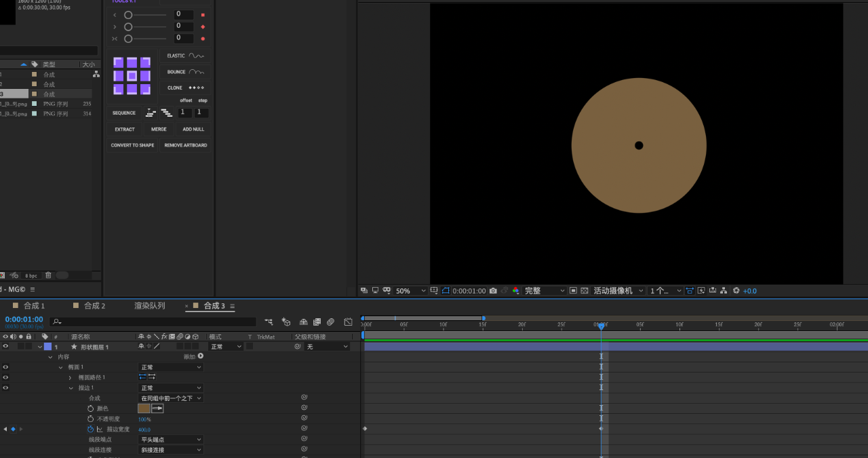Click the stopwatch for 不透明度 property

pos(90,419)
